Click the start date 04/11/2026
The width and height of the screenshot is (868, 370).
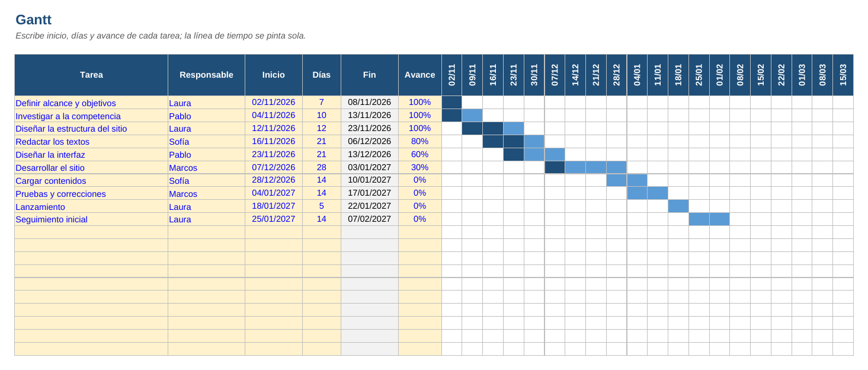click(x=274, y=116)
